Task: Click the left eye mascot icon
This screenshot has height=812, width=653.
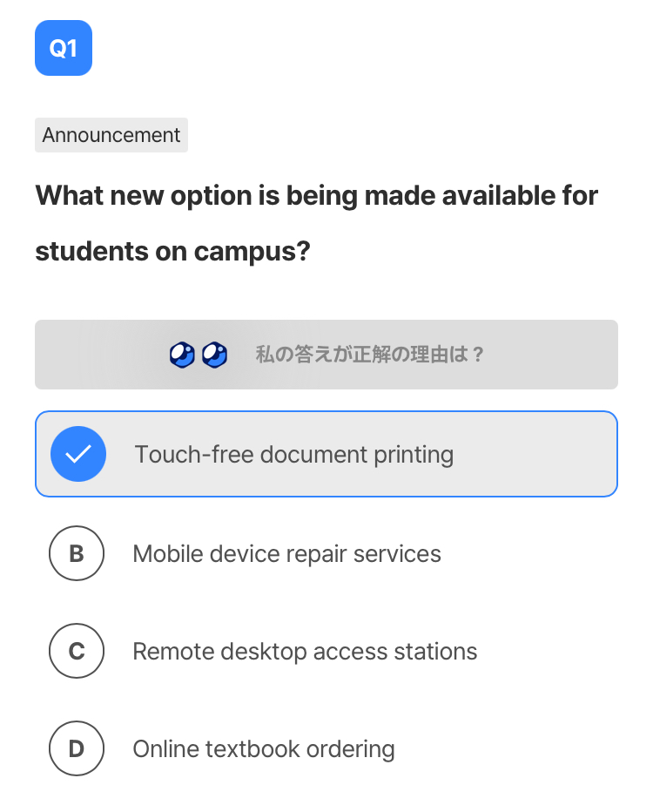Action: click(182, 355)
